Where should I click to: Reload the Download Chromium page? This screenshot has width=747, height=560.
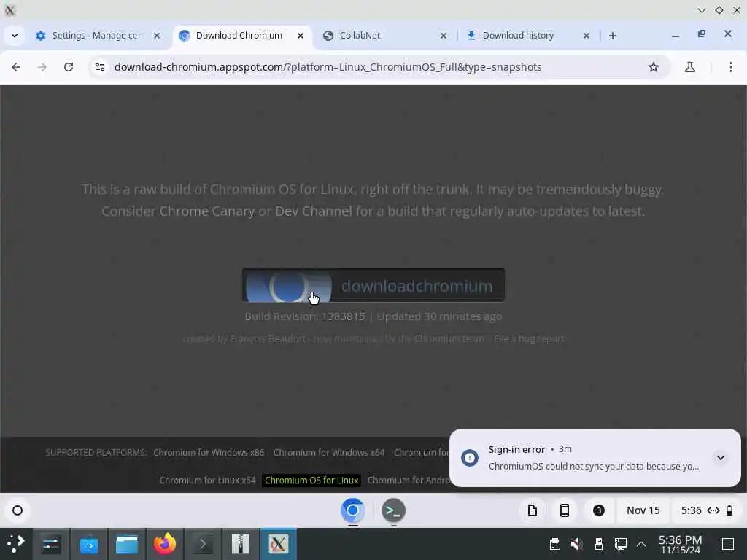[x=69, y=67]
